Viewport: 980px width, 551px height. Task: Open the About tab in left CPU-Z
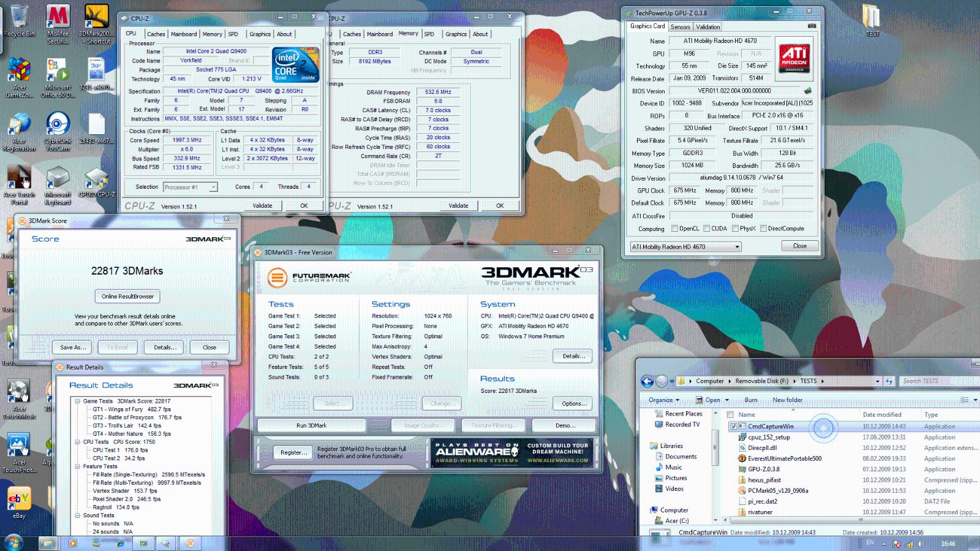[284, 34]
